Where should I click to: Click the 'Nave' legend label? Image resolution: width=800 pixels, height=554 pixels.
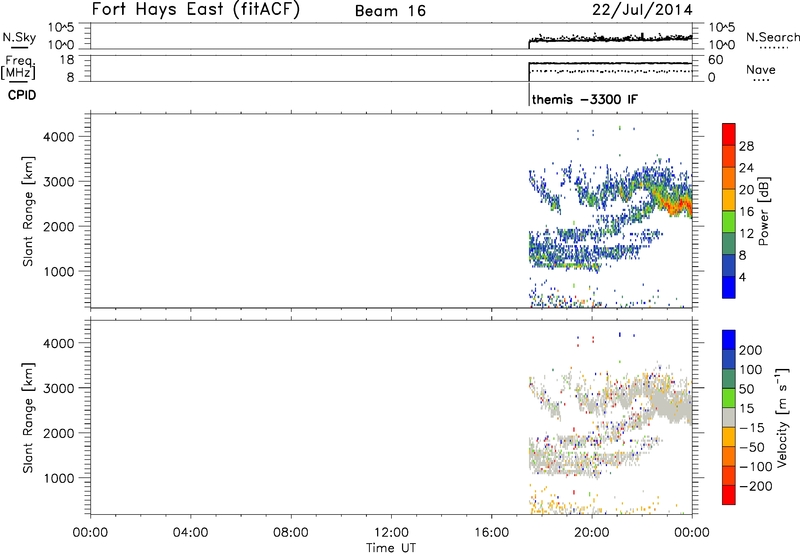761,69
